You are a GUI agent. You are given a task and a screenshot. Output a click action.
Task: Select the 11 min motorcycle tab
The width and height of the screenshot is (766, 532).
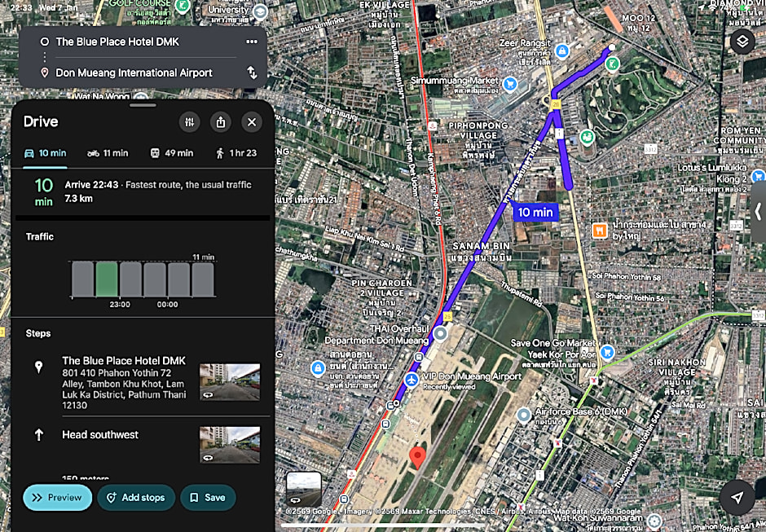tap(108, 153)
